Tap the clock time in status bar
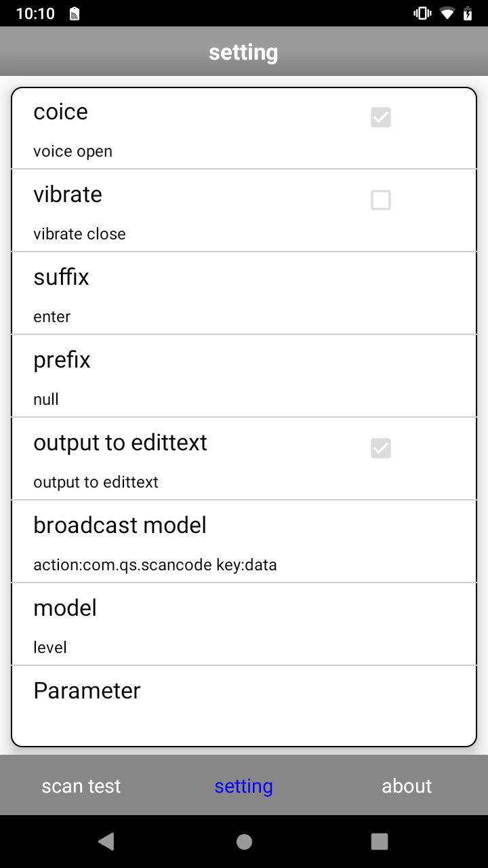Screen dimensions: 488x868 [x=35, y=14]
